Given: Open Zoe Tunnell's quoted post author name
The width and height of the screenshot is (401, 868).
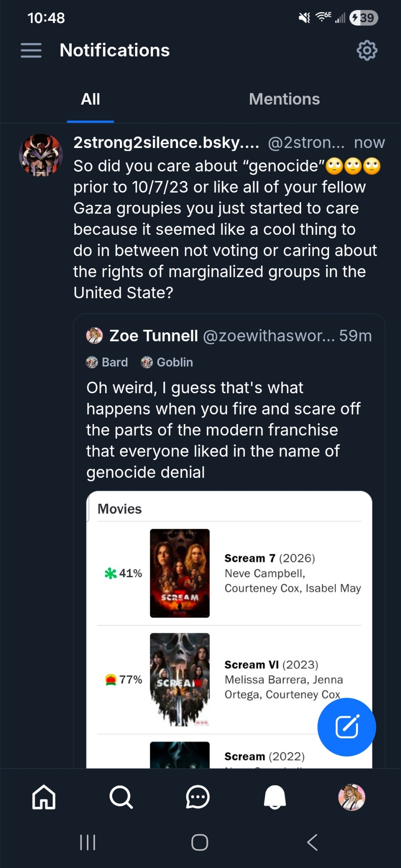Looking at the screenshot, I should tap(153, 335).
